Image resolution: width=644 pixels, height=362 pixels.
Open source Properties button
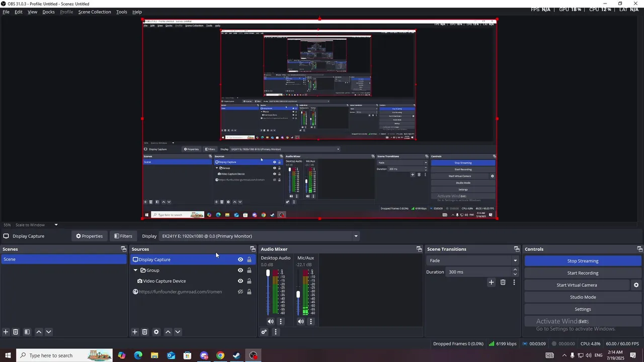[89, 236]
